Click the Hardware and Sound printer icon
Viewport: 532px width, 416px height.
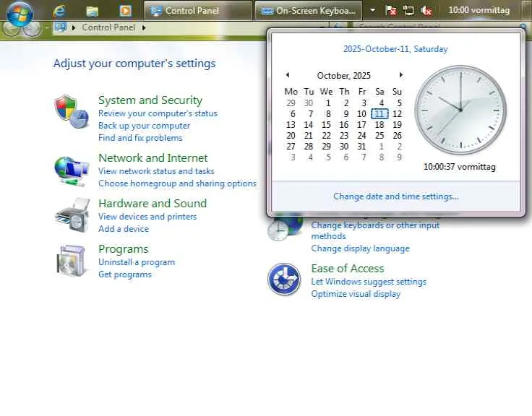point(72,215)
